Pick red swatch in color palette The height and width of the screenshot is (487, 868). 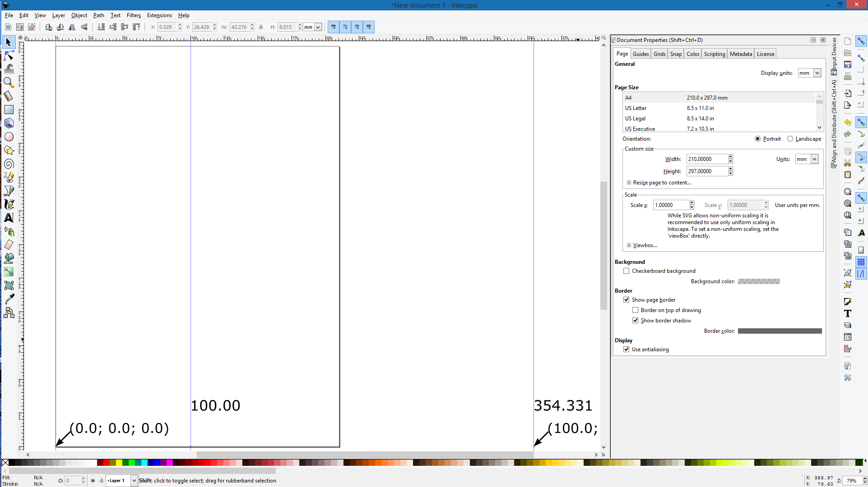(x=106, y=463)
